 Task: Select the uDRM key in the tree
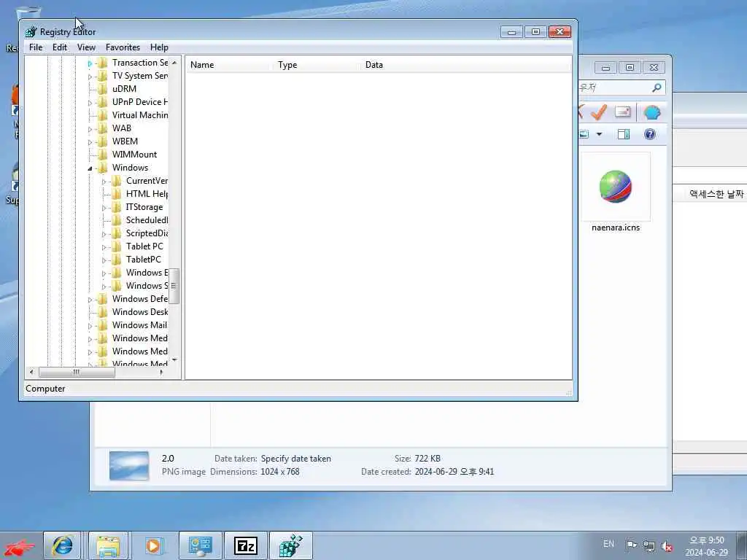tap(124, 88)
